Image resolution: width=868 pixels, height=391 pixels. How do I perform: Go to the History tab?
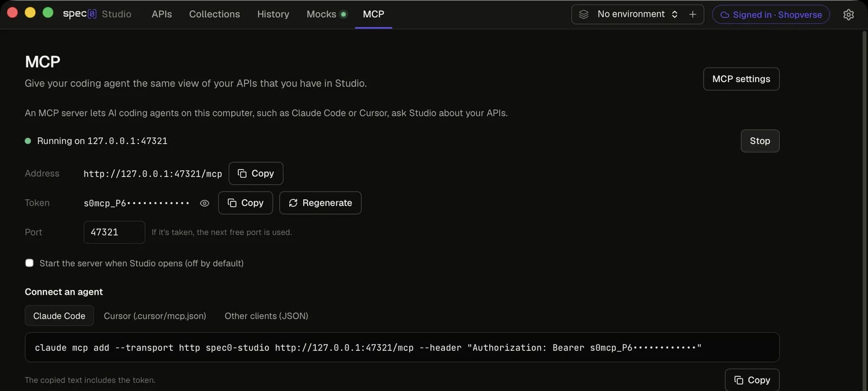tap(273, 14)
